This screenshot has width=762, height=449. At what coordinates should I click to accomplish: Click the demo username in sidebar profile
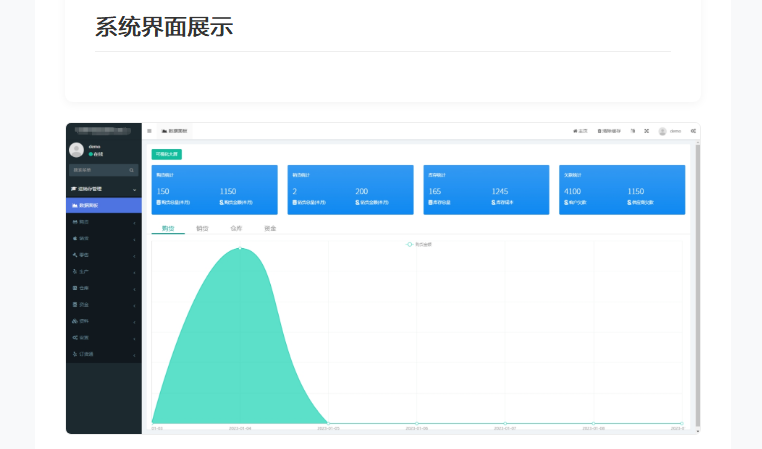(95, 146)
